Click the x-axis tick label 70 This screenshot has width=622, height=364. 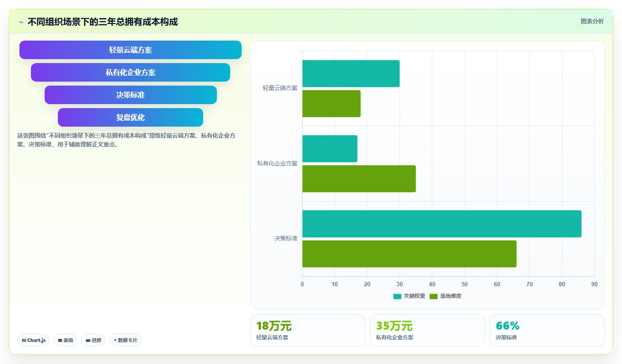[529, 285]
